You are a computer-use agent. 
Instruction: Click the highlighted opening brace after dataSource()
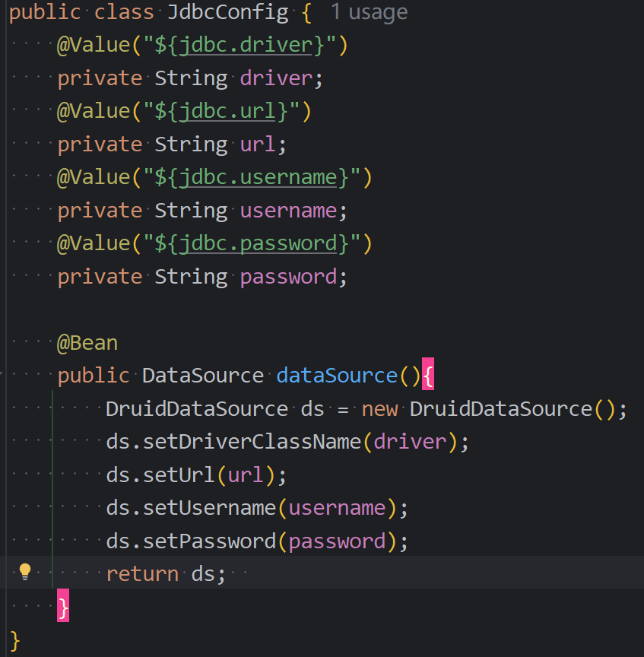[x=428, y=374]
